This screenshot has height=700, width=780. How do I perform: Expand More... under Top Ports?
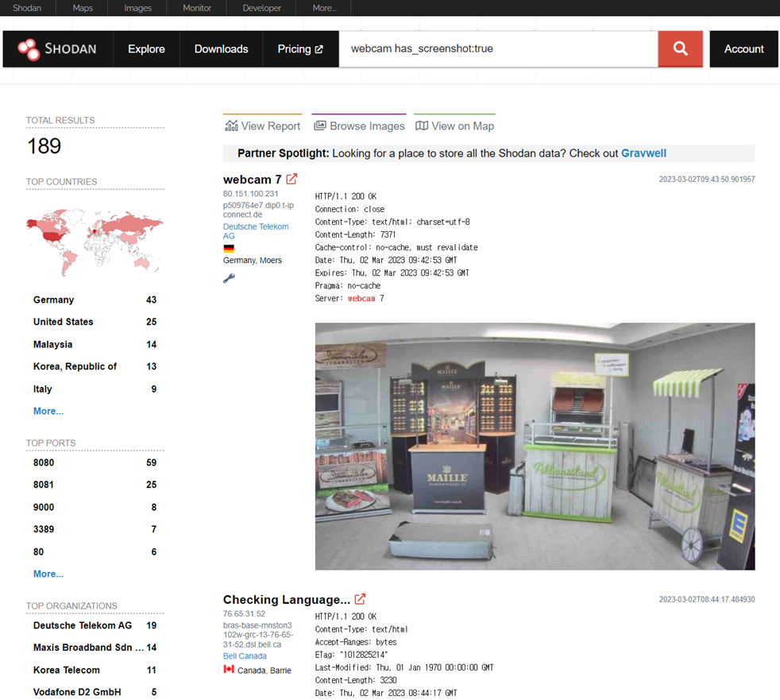click(48, 574)
